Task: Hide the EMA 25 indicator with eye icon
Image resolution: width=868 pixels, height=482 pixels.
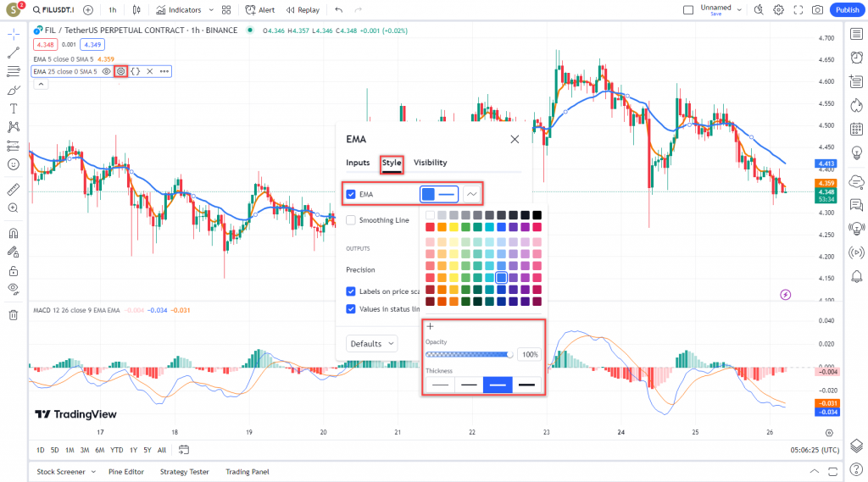Action: click(106, 71)
